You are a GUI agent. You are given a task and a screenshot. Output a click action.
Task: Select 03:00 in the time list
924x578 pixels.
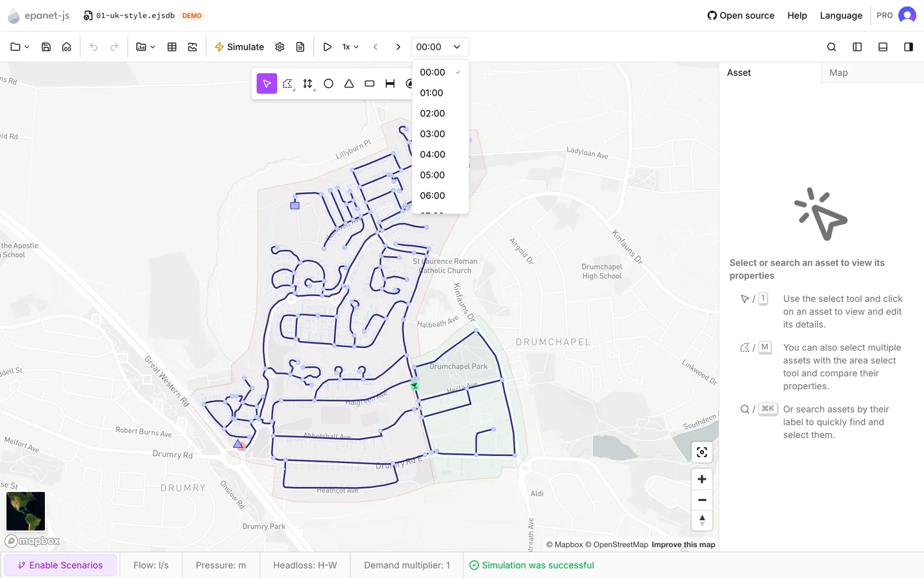point(440,134)
